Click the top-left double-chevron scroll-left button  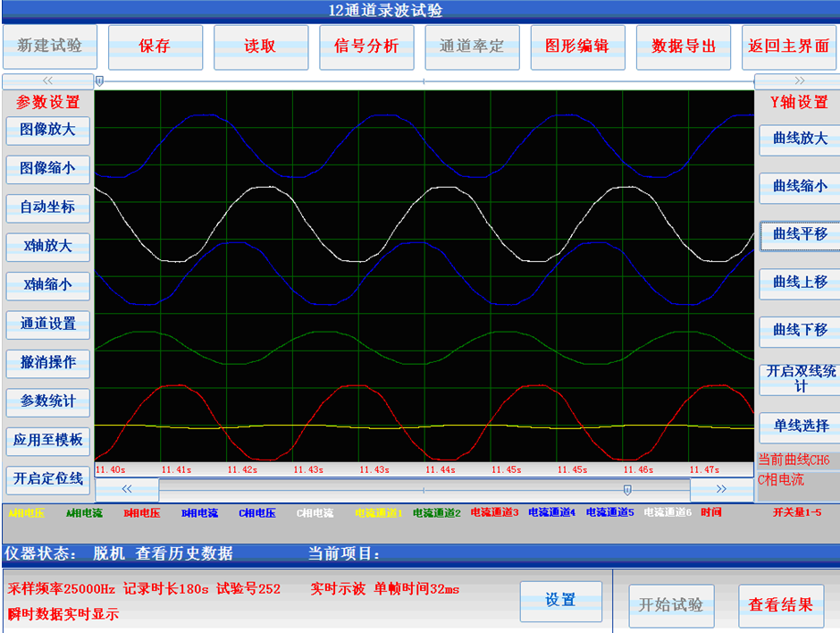pos(47,80)
